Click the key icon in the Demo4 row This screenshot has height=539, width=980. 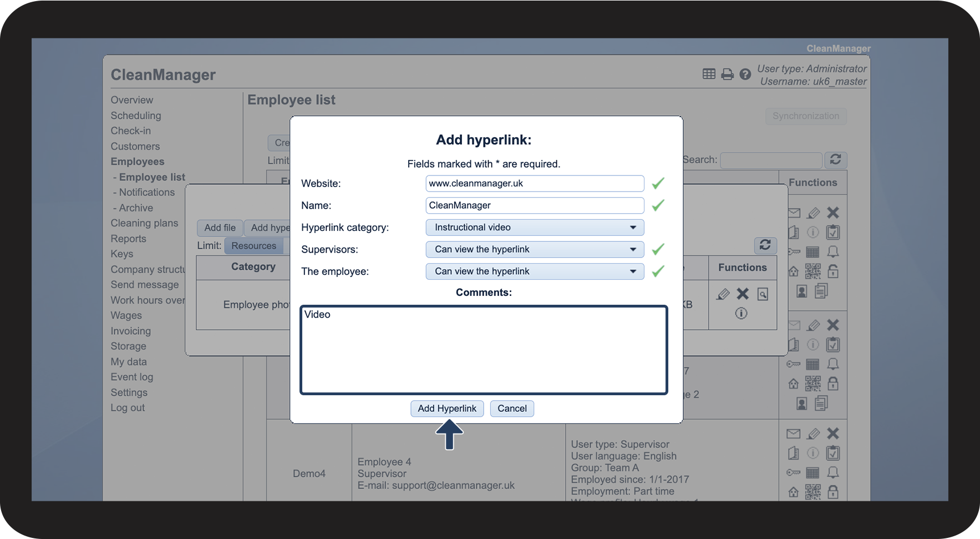(794, 473)
